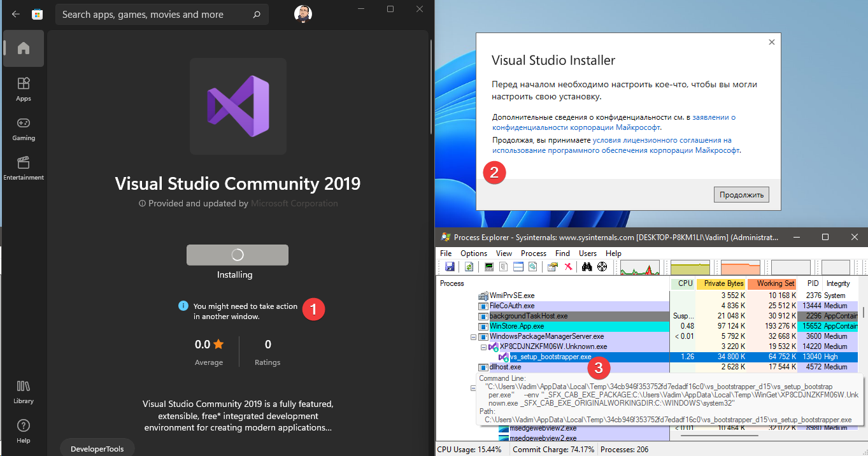Open process Properties toolbar icon

click(x=553, y=267)
